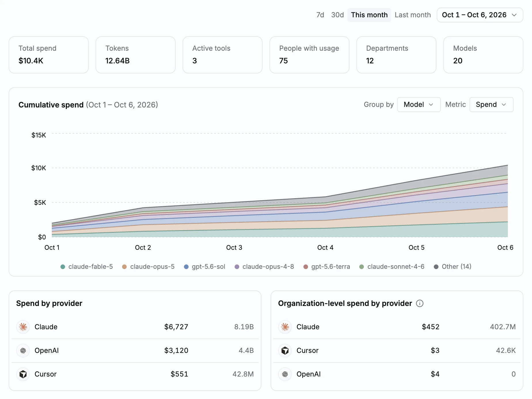Open the info tooltip icon beside Organization-level spend
Screen dimensions: 532x399
pos(420,303)
